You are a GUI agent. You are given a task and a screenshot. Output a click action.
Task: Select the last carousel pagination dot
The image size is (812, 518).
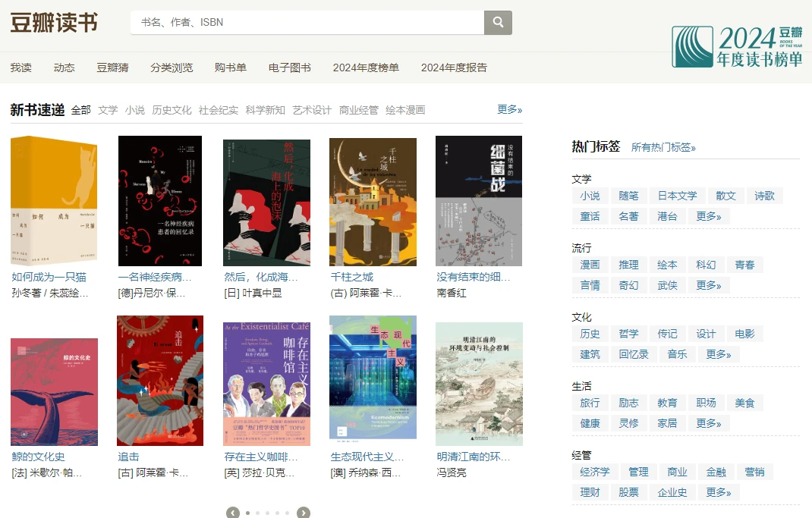287,513
